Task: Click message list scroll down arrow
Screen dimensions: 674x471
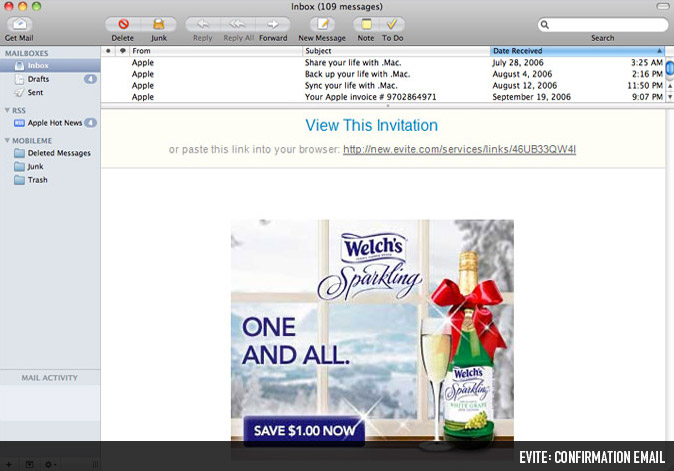Action: pos(670,97)
